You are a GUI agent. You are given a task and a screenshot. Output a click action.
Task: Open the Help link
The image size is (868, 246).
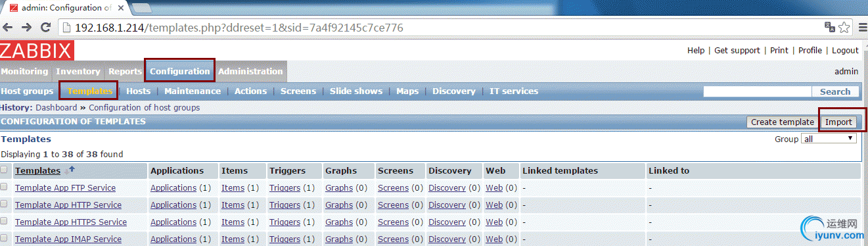click(x=696, y=50)
